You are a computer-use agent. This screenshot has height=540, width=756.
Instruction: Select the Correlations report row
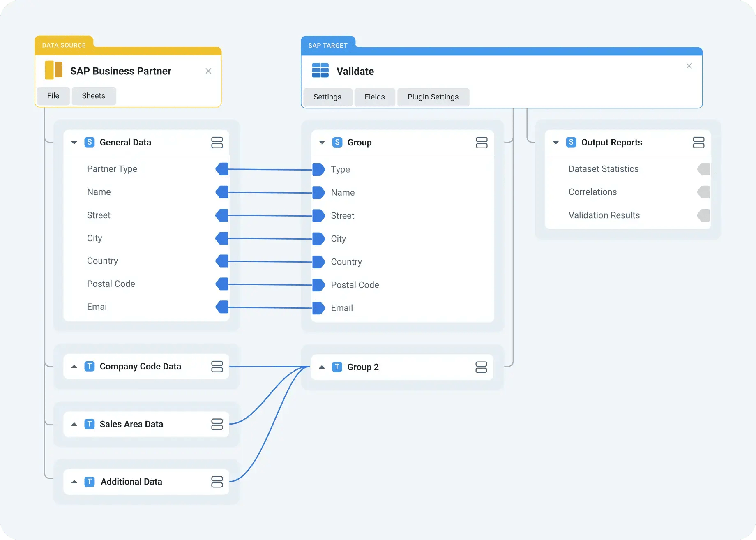tap(627, 192)
